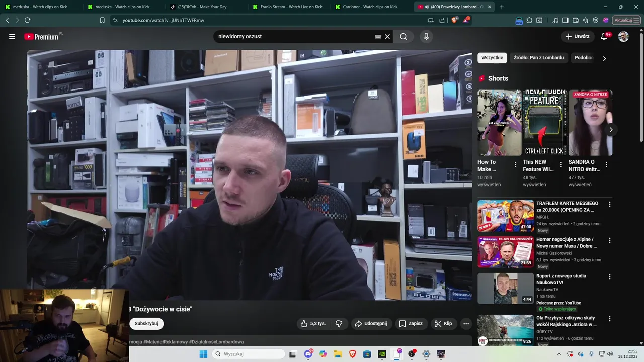Open Windows Start menu
The image size is (644, 362).
203,354
